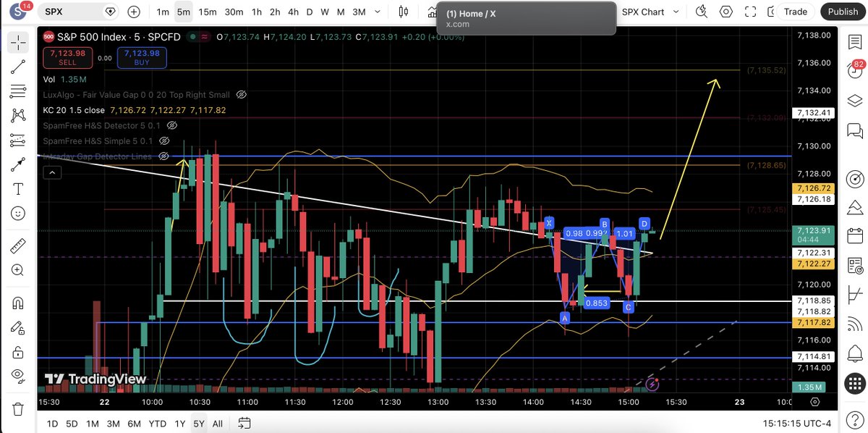
Task: Open the go-to-date calendar icon
Action: point(244,423)
